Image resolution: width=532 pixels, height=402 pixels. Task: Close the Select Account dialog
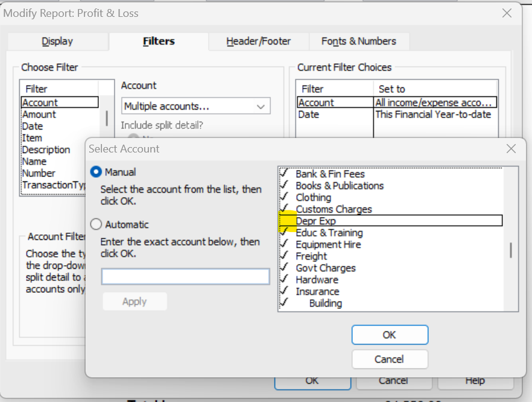(511, 148)
